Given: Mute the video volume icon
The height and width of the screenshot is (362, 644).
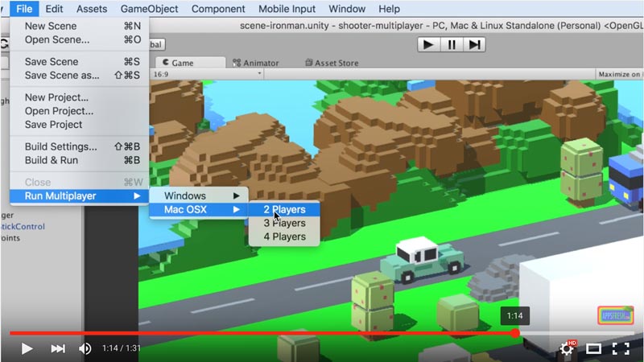Looking at the screenshot, I should click(85, 348).
